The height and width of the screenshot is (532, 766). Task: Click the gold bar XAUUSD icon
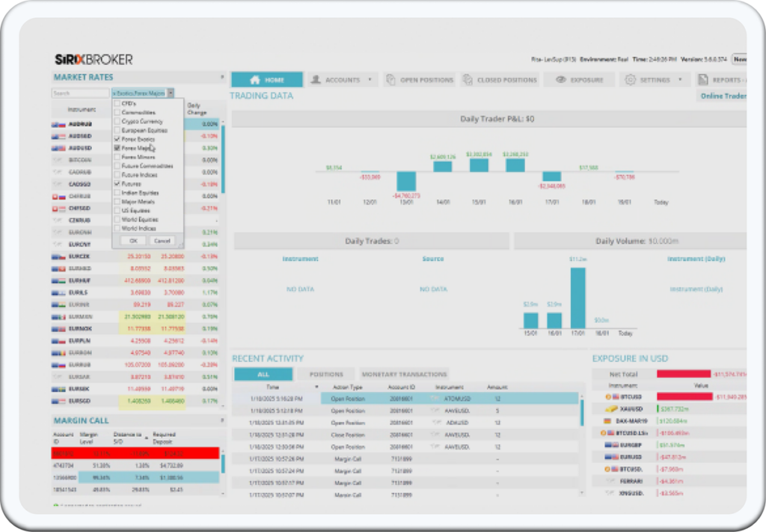tap(611, 409)
